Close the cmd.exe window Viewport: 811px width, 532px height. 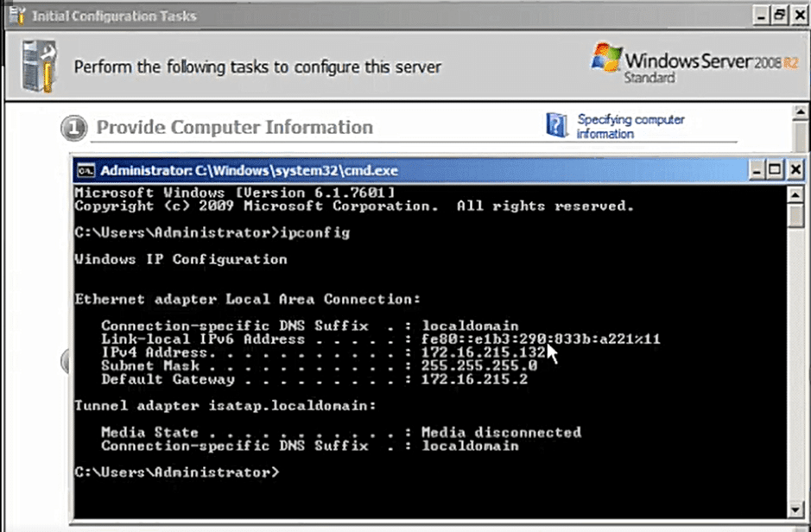pyautogui.click(x=795, y=169)
